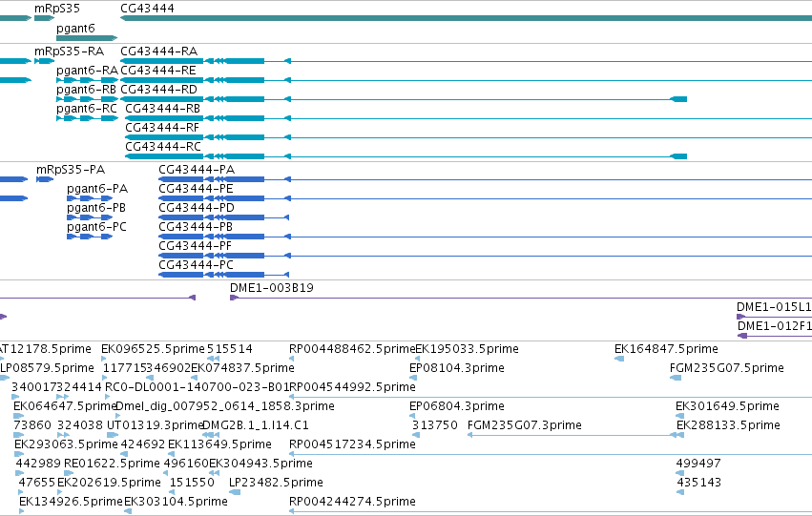Select the EP06804.3prime feature
This screenshot has height=516, width=812.
tap(413, 416)
